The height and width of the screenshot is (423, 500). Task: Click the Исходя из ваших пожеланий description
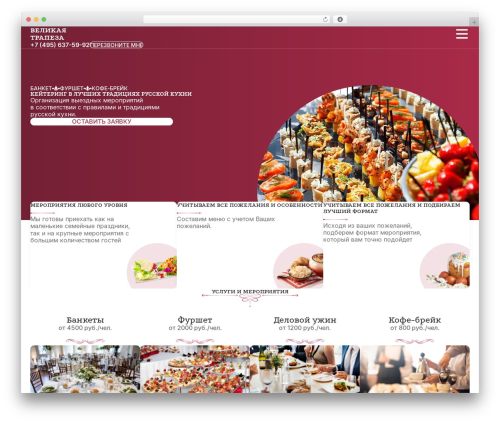372,232
